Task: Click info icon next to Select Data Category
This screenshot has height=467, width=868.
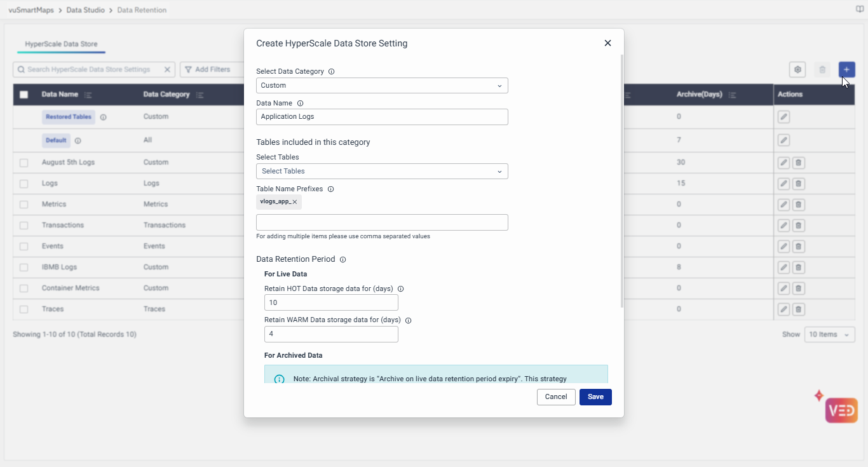Action: pos(331,72)
